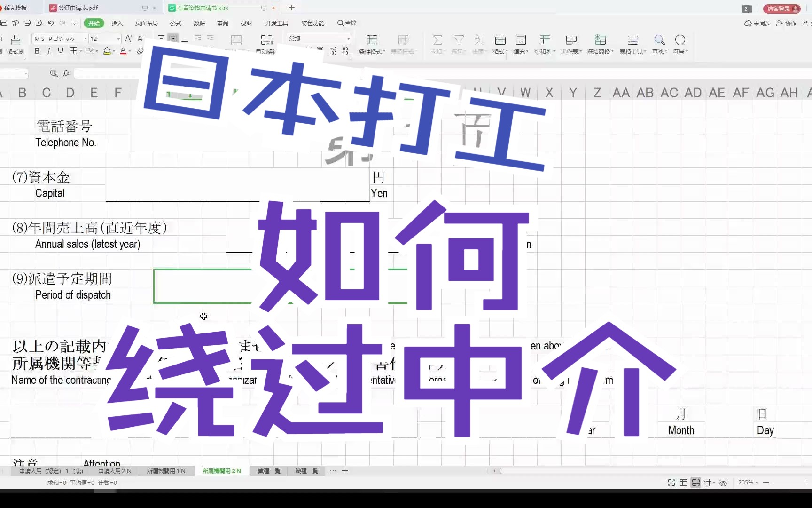Screen dimensions: 812x508
Task: Click the red font color icon
Action: click(123, 51)
